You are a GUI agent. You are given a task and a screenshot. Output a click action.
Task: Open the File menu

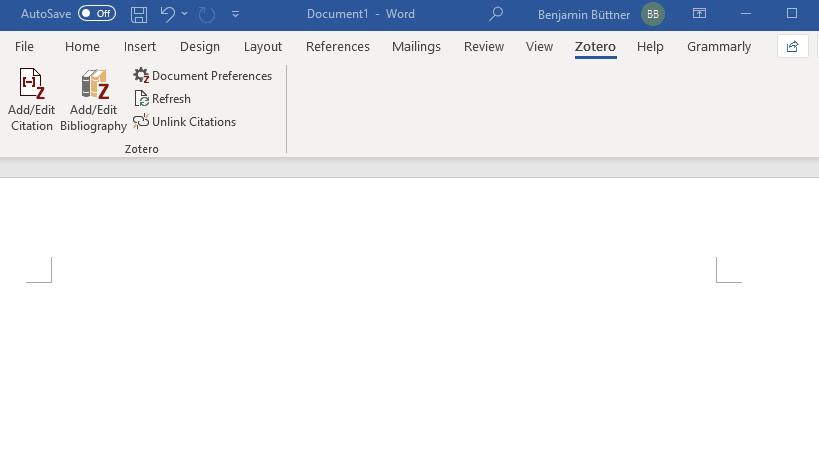click(24, 46)
